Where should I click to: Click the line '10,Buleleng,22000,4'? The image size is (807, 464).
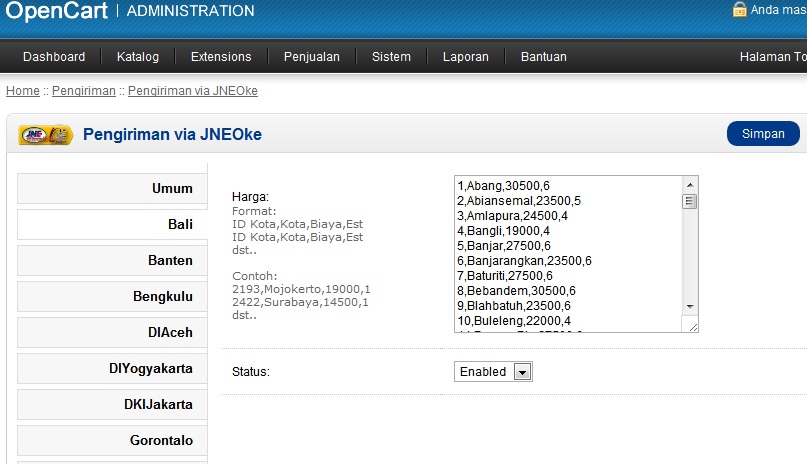click(x=514, y=320)
